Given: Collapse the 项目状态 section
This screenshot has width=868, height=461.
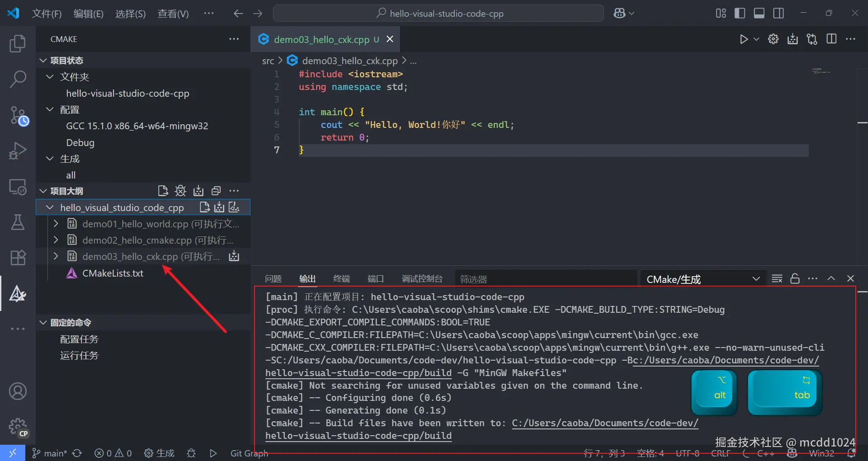Looking at the screenshot, I should 43,61.
